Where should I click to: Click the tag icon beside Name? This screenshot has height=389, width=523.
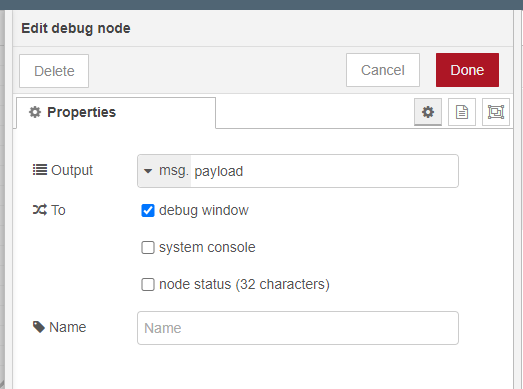[39, 327]
